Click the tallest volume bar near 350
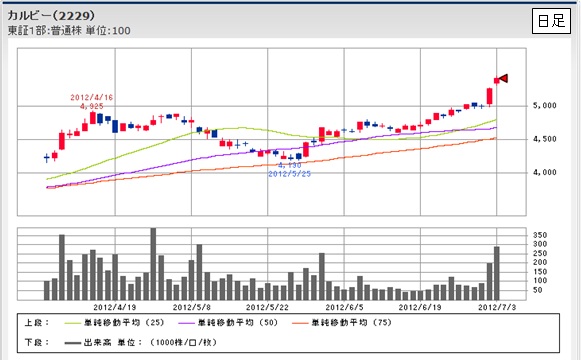This screenshot has height=360, width=581. [153, 264]
